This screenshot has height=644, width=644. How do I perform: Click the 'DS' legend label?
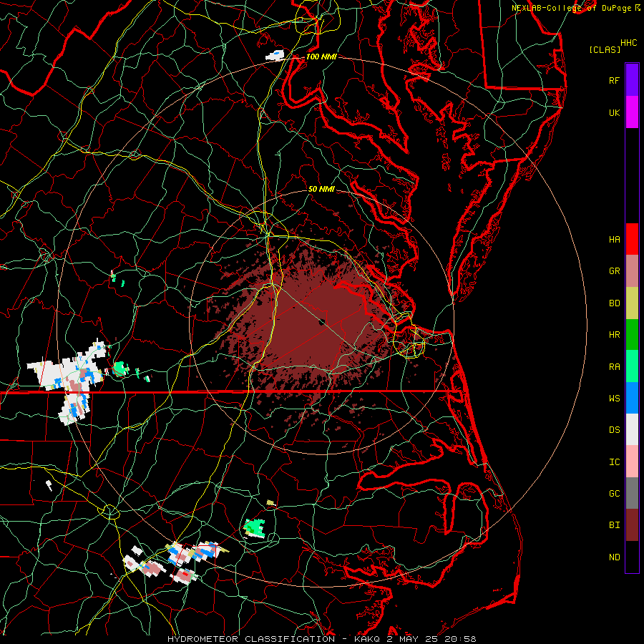(614, 430)
